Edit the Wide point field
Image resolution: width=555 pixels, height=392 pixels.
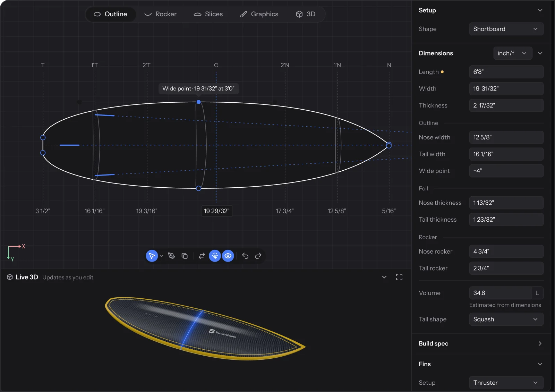point(506,171)
